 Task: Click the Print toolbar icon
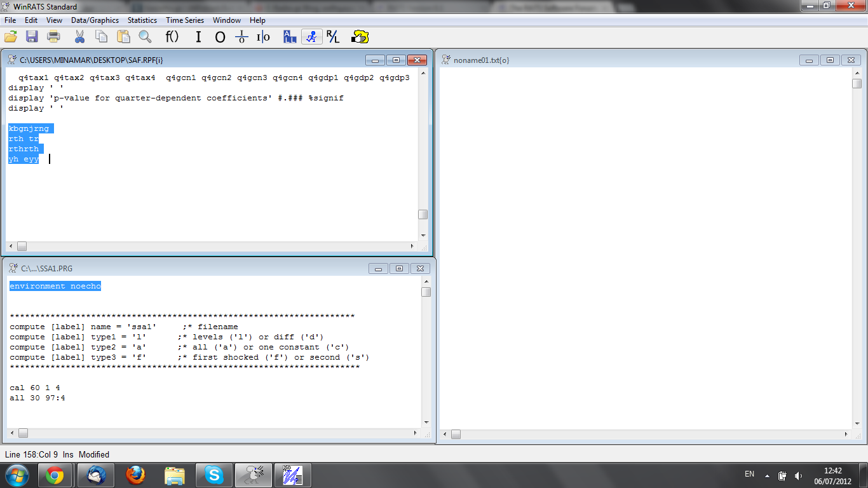[x=53, y=37]
